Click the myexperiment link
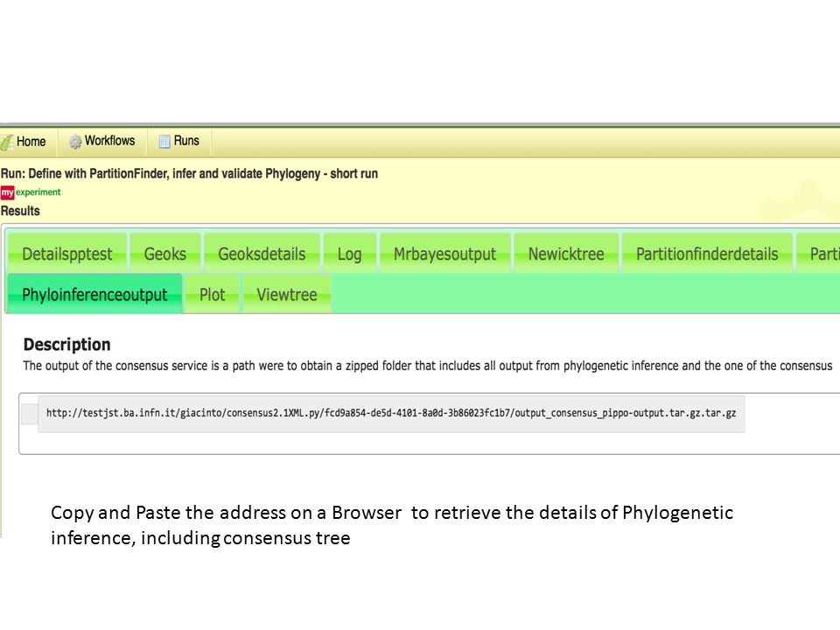The width and height of the screenshot is (840, 630). tap(31, 192)
